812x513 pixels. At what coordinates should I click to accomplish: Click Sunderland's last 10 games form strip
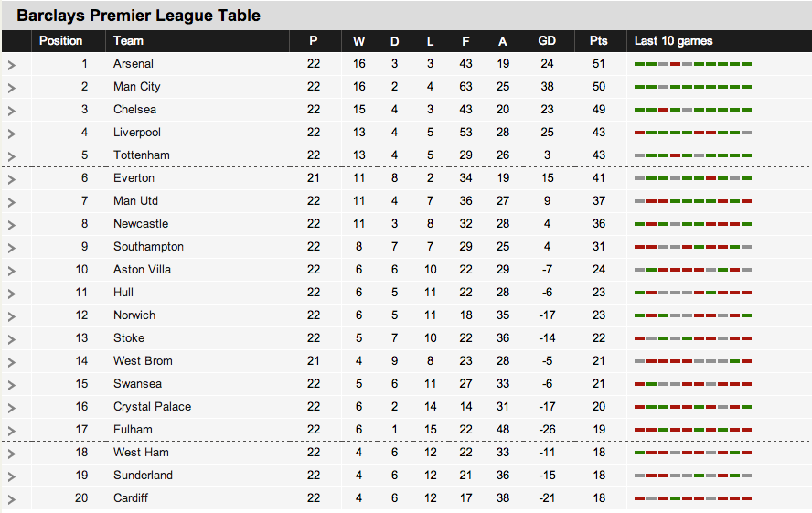(x=693, y=476)
